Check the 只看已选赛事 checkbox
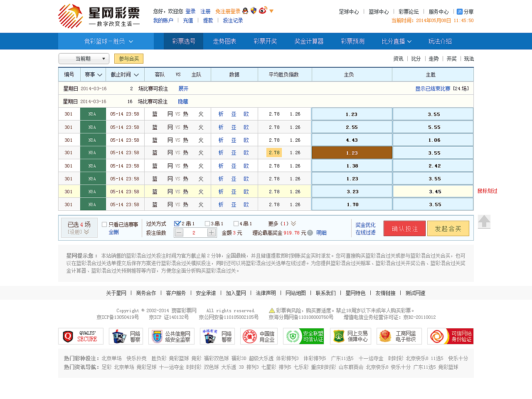The image size is (532, 399). tap(104, 224)
